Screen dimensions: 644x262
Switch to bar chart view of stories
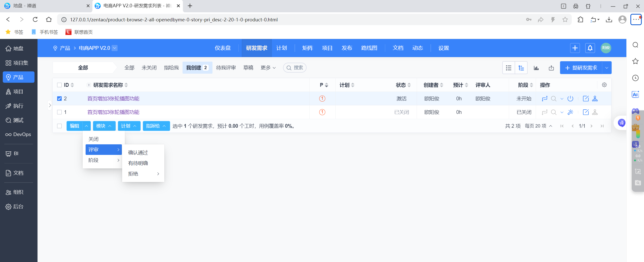pos(536,68)
